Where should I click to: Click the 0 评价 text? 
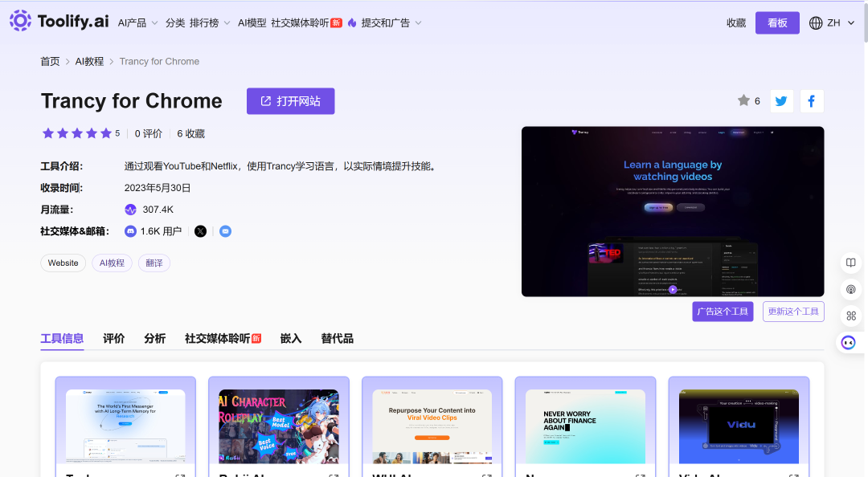click(x=149, y=134)
